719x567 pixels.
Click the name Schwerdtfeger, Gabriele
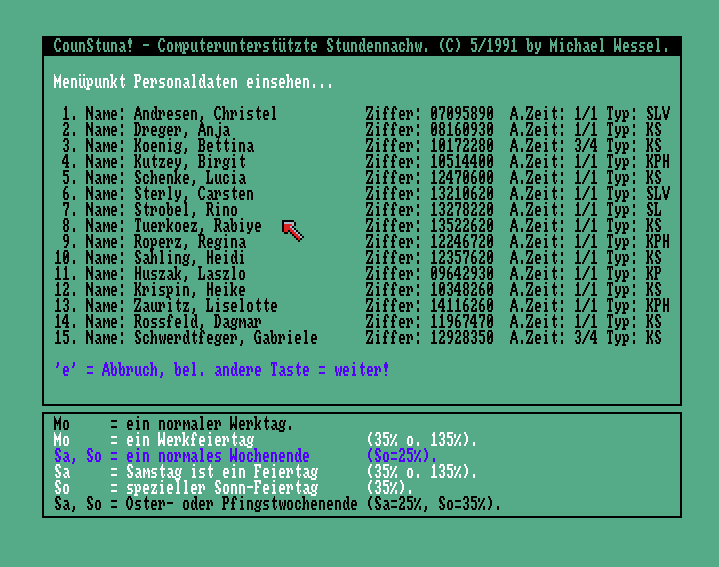pos(226,338)
